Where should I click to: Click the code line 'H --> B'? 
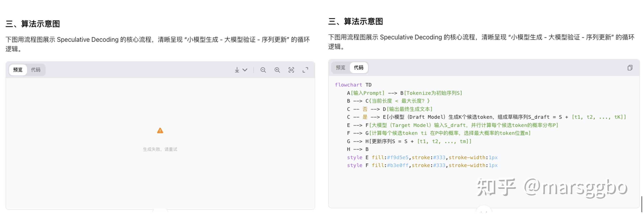[x=358, y=149]
